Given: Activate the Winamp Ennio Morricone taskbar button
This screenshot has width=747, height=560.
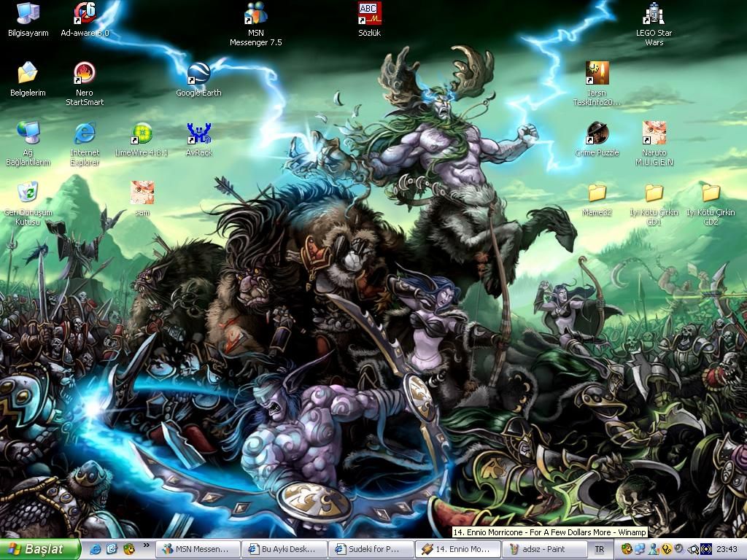Looking at the screenshot, I should (x=457, y=549).
